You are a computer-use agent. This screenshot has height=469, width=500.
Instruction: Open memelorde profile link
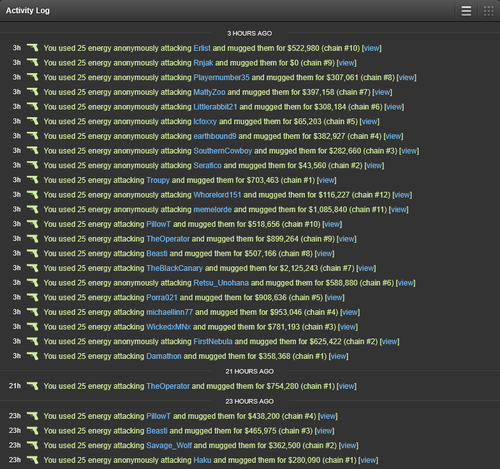[x=213, y=210]
